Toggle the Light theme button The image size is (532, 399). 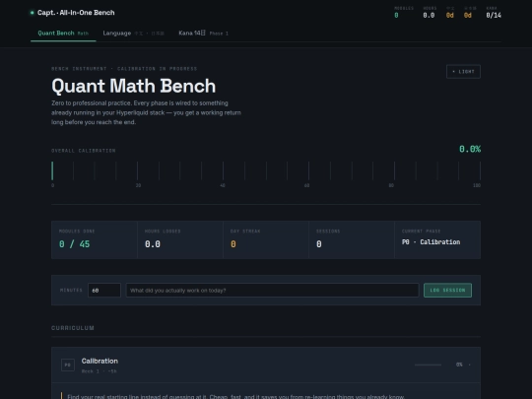463,72
